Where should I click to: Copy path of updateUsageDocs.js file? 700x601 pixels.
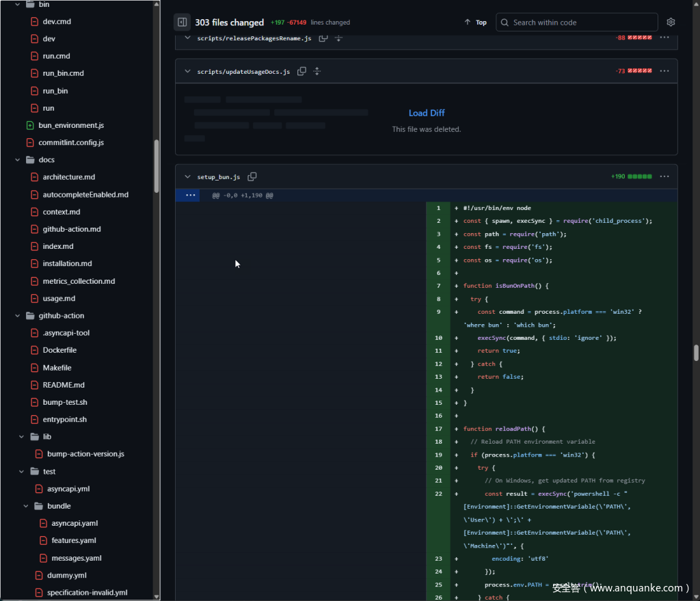tap(301, 71)
